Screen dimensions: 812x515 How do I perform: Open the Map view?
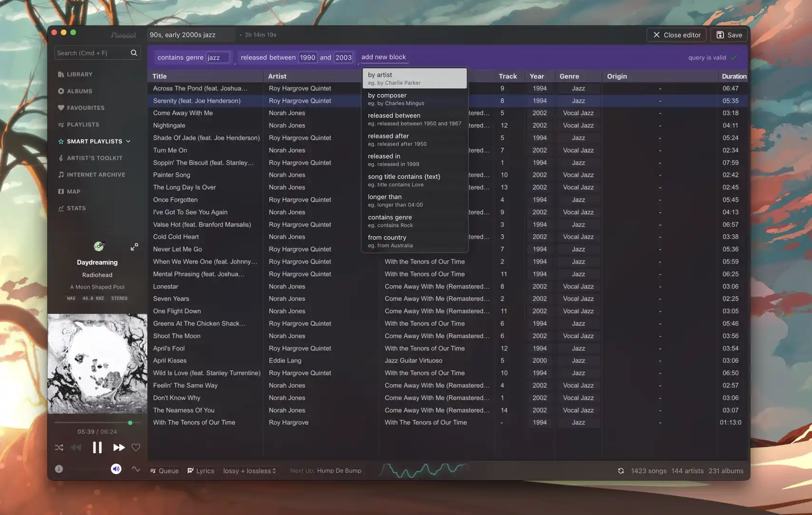[x=69, y=191]
